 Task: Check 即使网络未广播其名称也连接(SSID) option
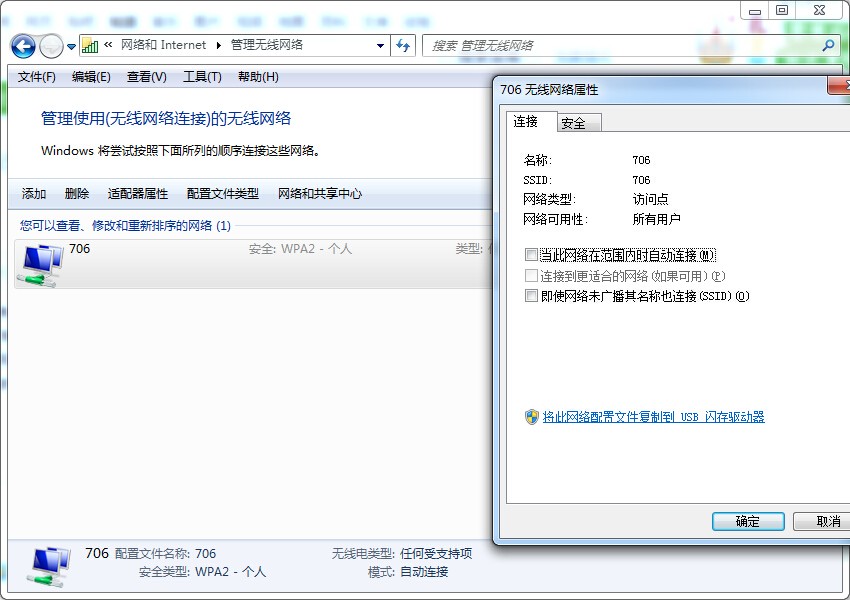(530, 296)
